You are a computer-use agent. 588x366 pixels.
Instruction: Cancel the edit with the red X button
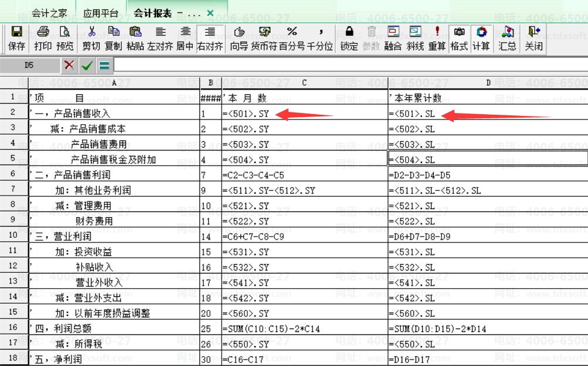70,65
